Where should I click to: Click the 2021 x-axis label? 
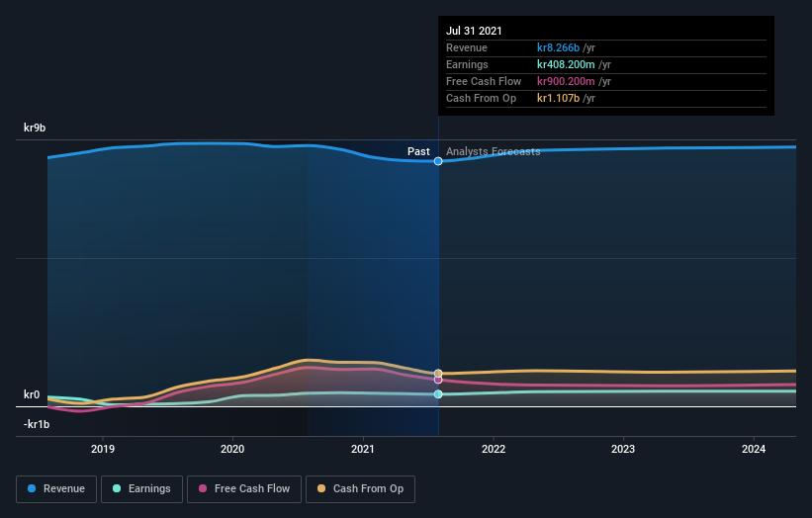click(363, 449)
